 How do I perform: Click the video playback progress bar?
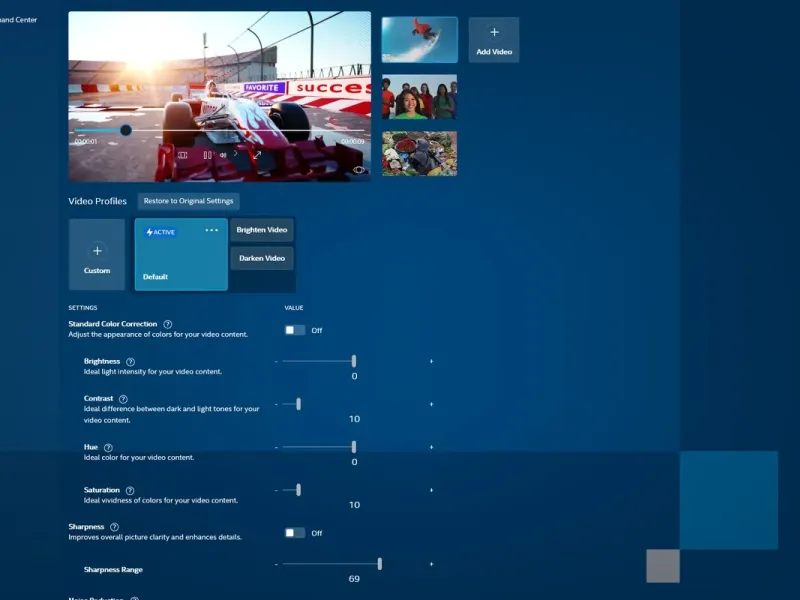pos(219,131)
